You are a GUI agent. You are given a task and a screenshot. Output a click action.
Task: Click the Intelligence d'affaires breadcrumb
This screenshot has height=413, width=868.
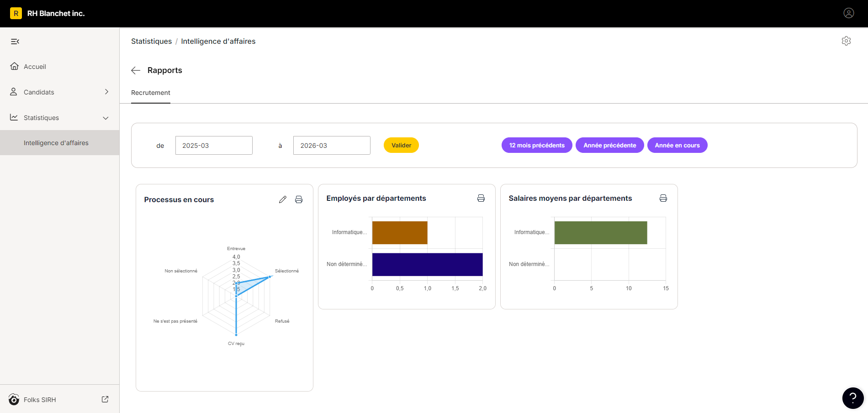[218, 41]
